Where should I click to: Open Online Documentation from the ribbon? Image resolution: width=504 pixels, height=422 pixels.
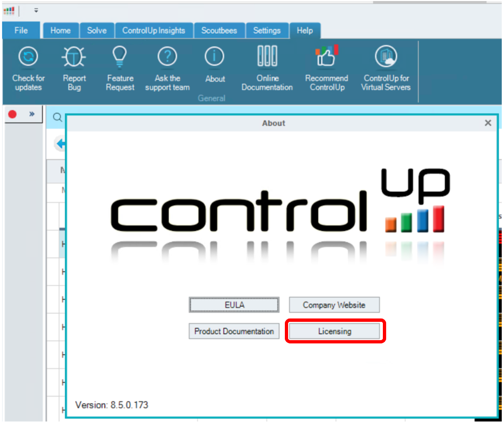[x=267, y=68]
